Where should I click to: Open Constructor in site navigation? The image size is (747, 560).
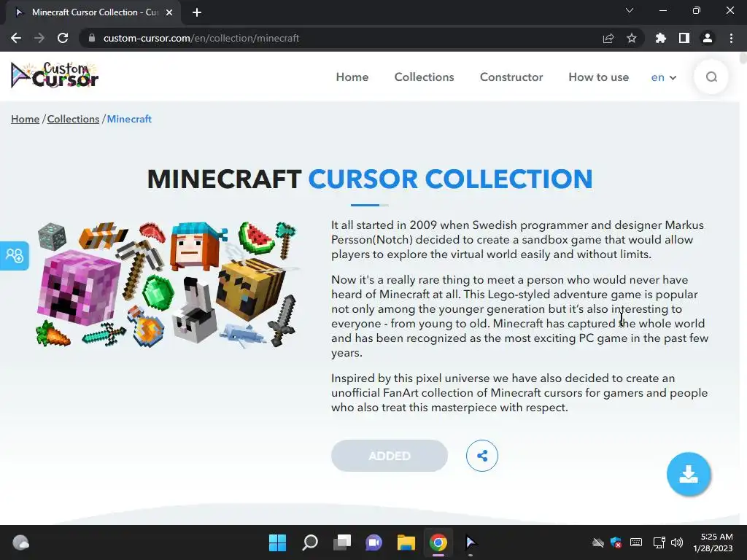coord(511,77)
